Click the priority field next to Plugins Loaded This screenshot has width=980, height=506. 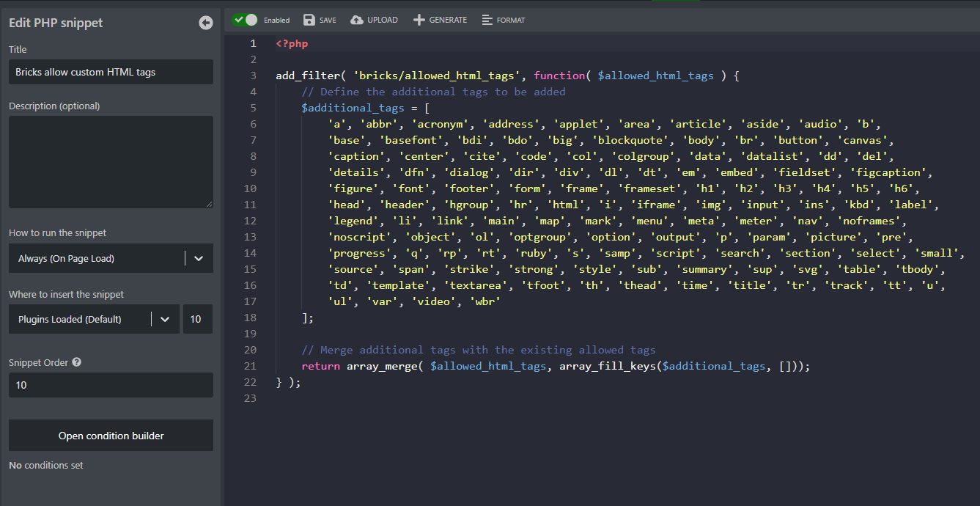tap(198, 319)
